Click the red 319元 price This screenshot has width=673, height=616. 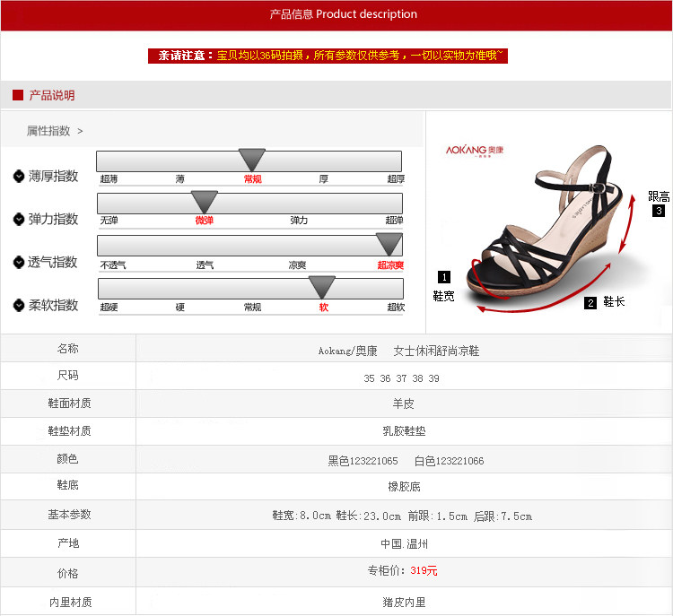424,570
